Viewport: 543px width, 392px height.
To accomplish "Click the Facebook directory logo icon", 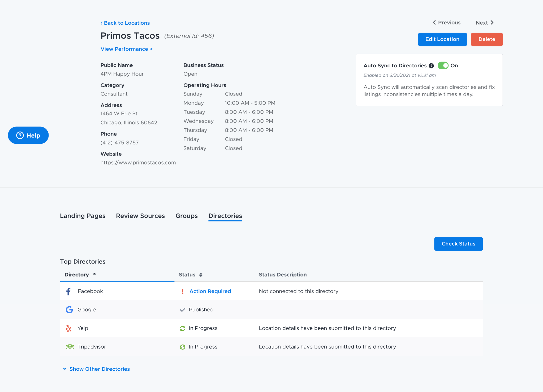I will 68,291.
